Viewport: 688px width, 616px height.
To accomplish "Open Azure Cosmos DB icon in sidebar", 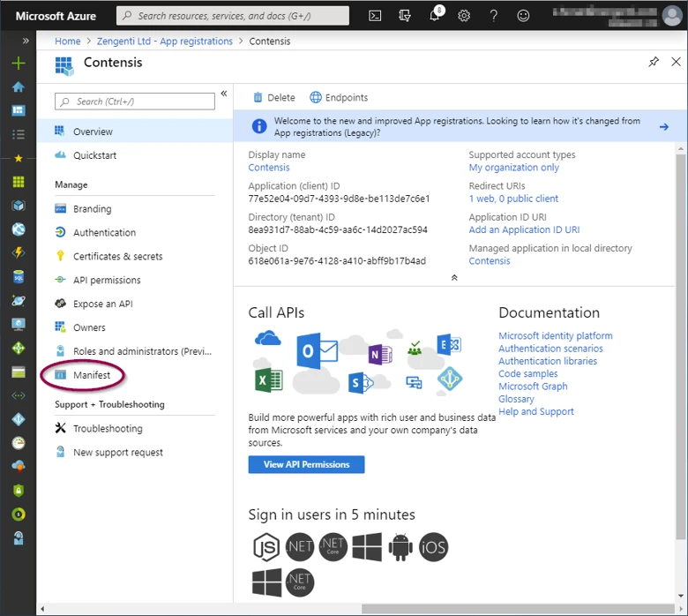I will (x=19, y=301).
